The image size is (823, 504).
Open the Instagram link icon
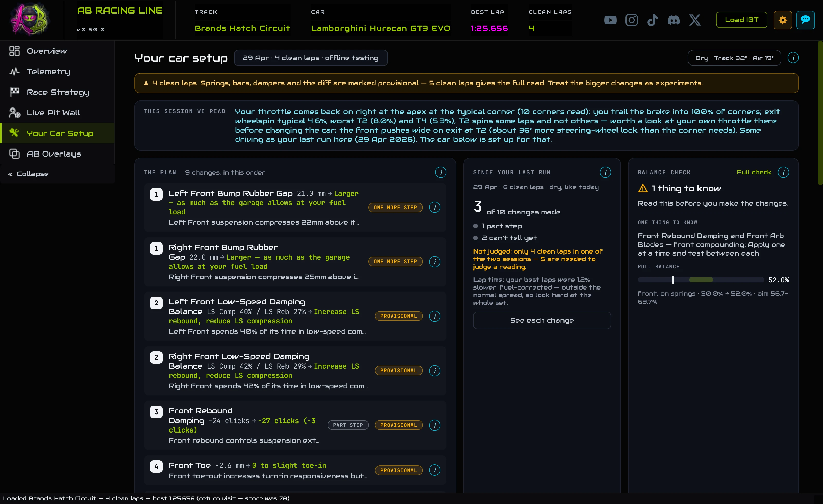coord(631,20)
